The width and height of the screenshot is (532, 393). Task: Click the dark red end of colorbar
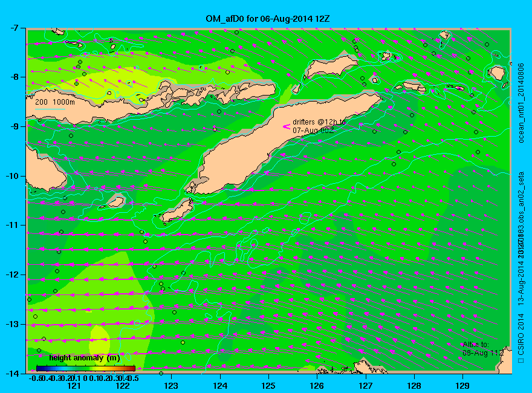(132, 368)
